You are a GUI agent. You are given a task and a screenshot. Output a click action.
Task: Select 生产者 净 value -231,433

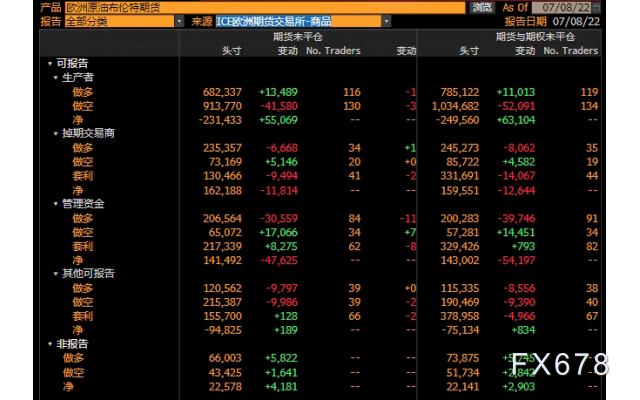click(x=220, y=120)
